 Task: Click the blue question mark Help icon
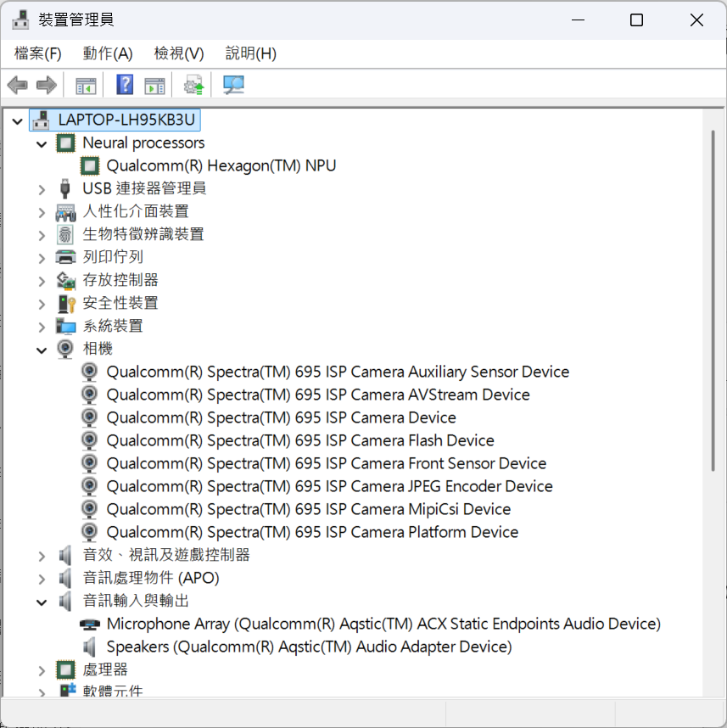125,85
